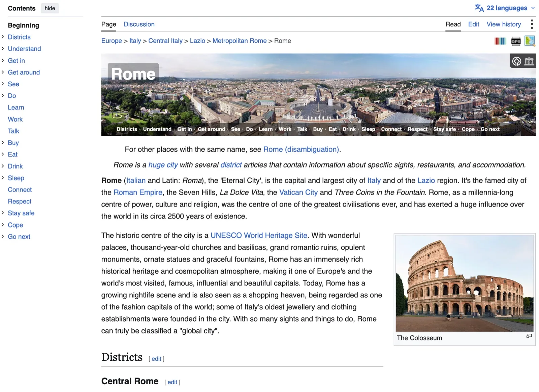This screenshot has width=539, height=392.
Task: Click Understand in the banner navigation
Action: point(157,129)
